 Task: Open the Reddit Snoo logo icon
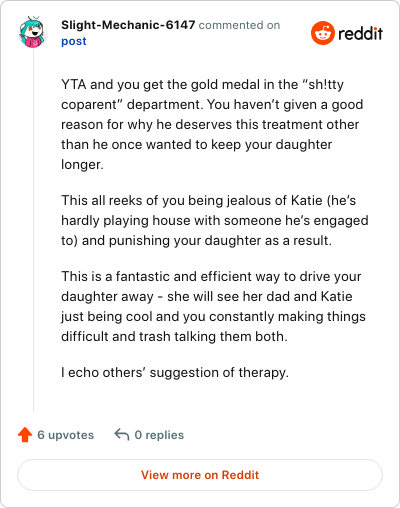click(x=322, y=33)
